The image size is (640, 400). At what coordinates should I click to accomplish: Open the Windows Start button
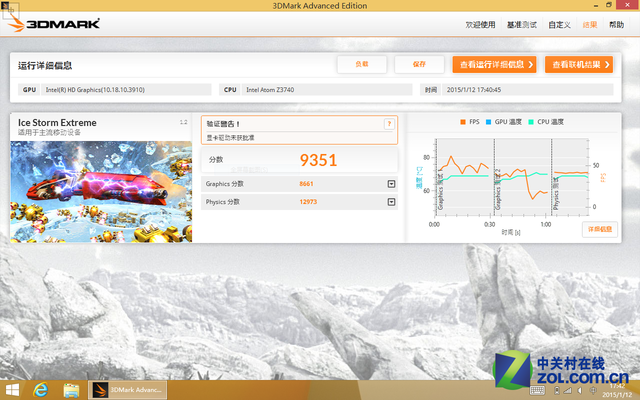[12, 390]
